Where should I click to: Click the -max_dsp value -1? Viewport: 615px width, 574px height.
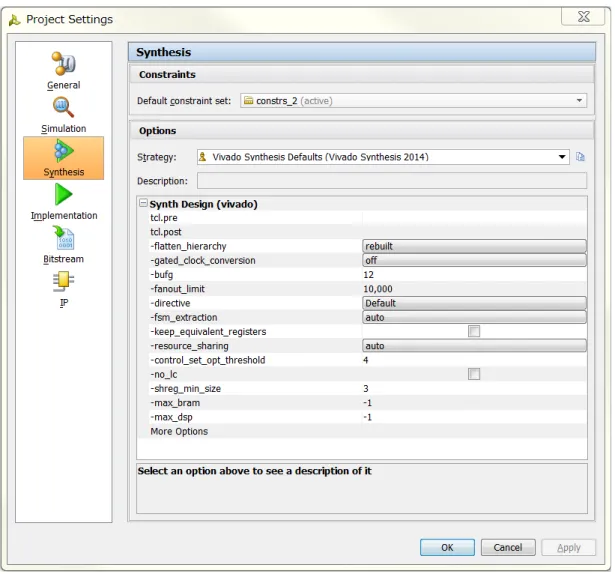coord(474,417)
